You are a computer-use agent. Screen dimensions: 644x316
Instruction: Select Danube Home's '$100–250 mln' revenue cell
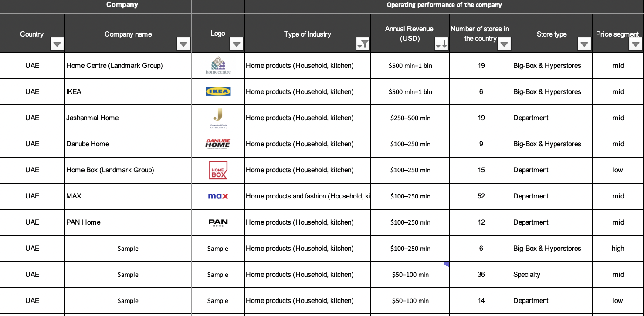tap(410, 144)
